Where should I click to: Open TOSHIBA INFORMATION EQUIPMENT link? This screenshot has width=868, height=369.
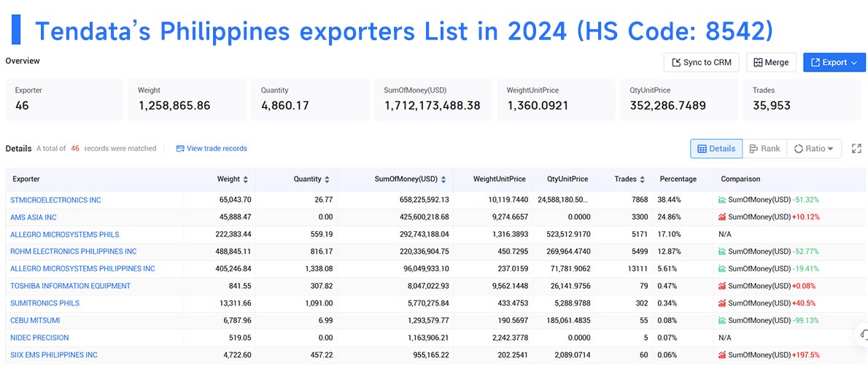point(70,285)
